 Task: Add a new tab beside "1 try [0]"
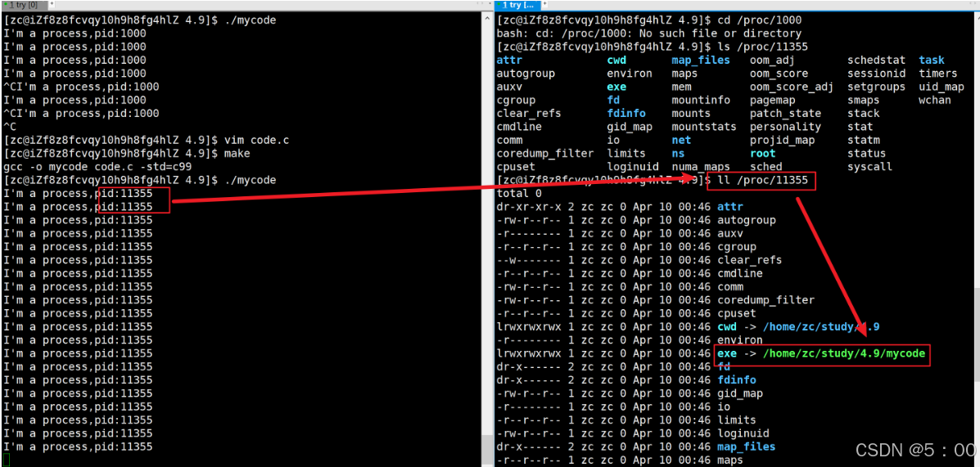[51, 4]
